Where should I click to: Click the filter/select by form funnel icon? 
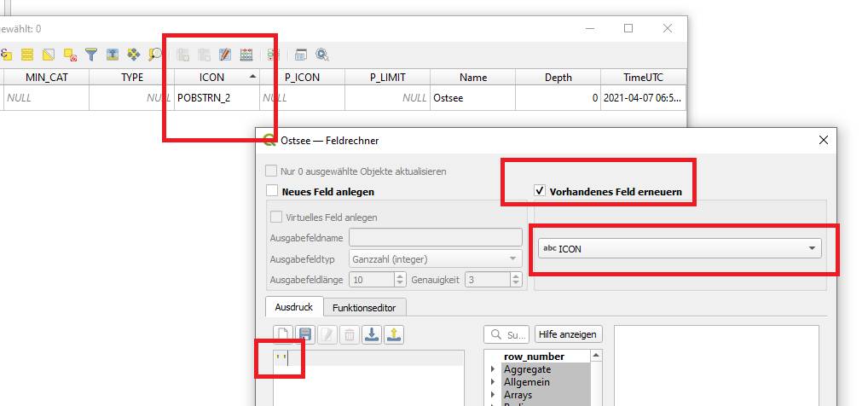tap(90, 55)
